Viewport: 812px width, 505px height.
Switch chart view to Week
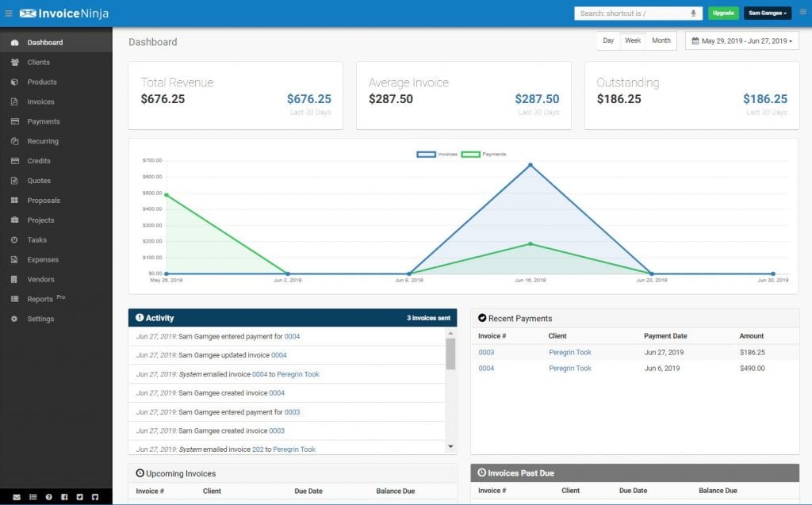pyautogui.click(x=633, y=40)
